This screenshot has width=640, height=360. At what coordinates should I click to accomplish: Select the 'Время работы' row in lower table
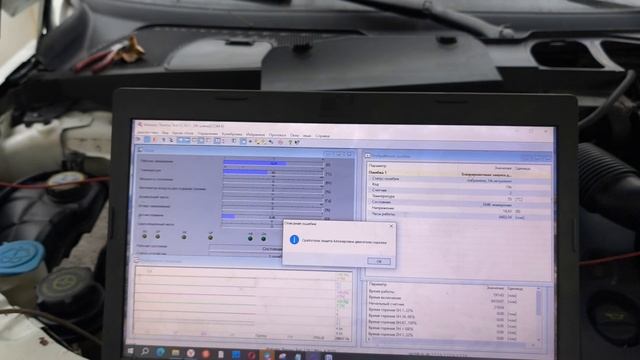point(451,292)
